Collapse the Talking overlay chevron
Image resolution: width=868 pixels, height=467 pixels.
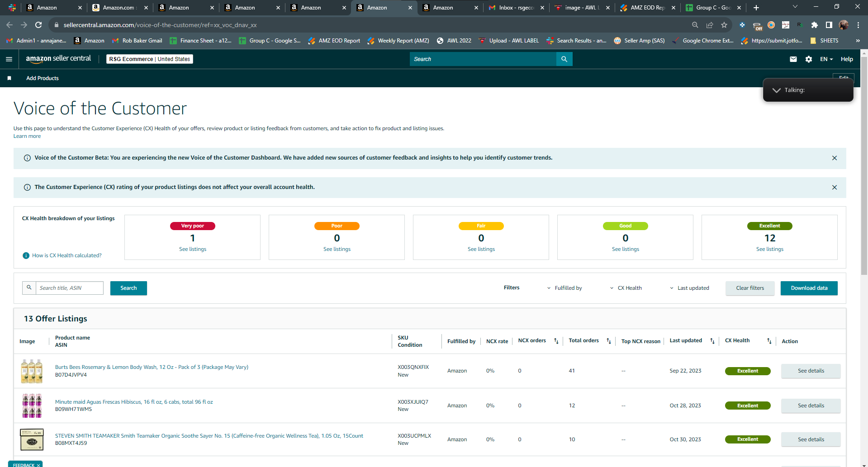coord(776,90)
